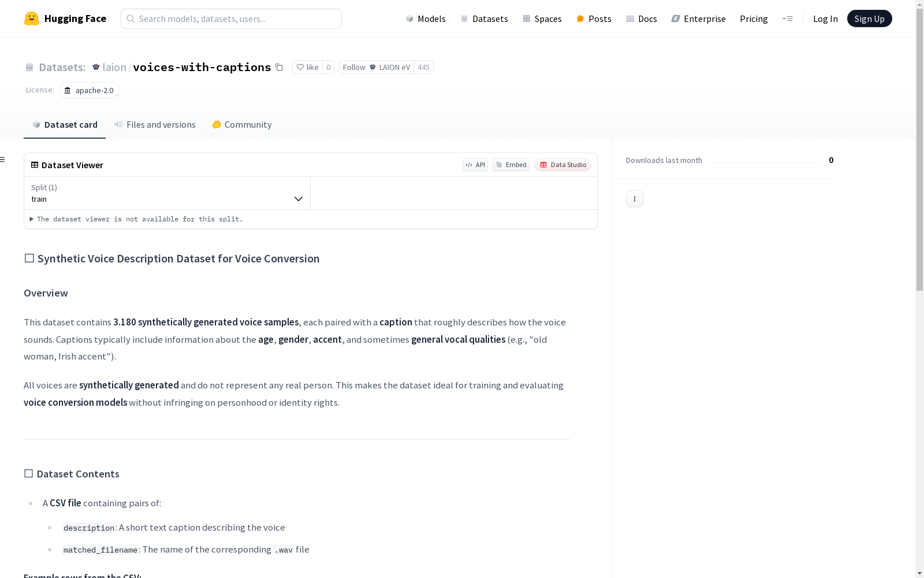Focus the search models, datasets, users field
Image resolution: width=924 pixels, height=578 pixels.
click(231, 18)
